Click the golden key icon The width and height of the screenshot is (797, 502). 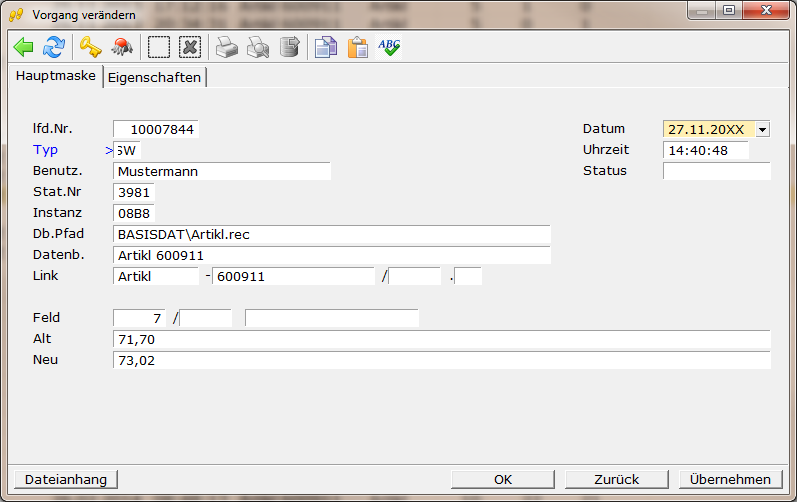(x=91, y=47)
